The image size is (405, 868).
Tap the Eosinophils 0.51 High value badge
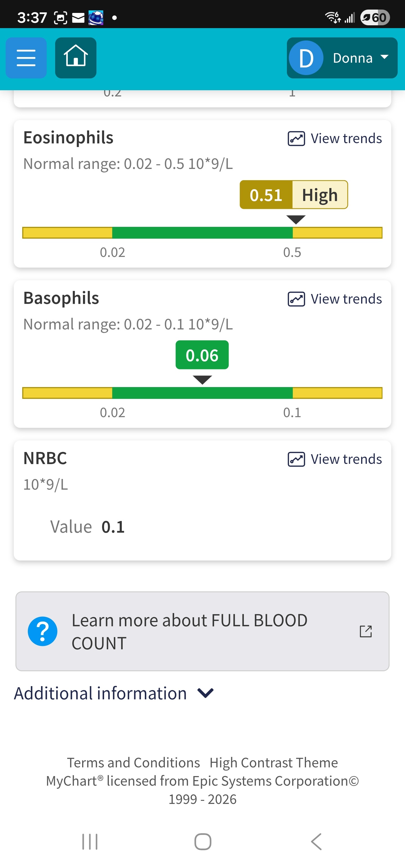pyautogui.click(x=293, y=195)
